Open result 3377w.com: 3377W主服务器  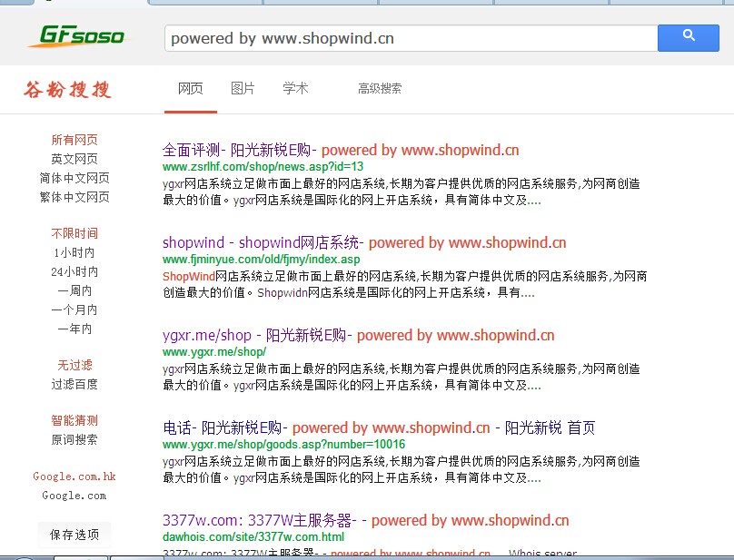[x=365, y=520]
